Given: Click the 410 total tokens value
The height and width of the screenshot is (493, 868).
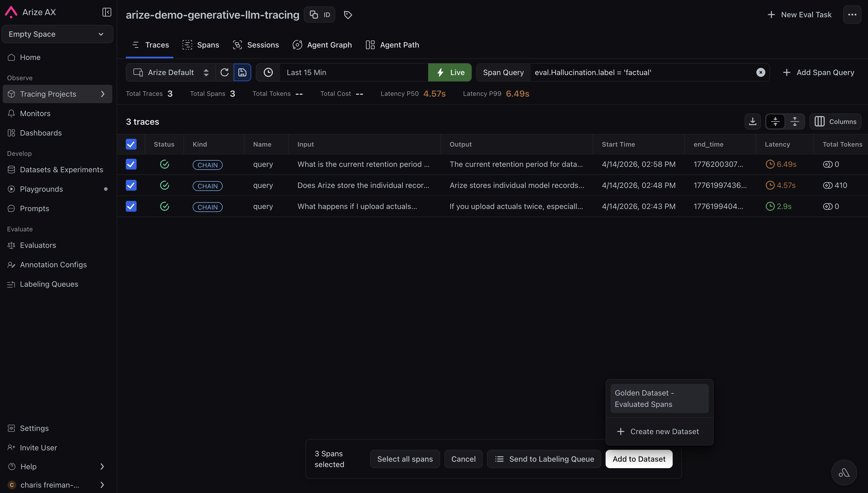Looking at the screenshot, I should tap(840, 185).
